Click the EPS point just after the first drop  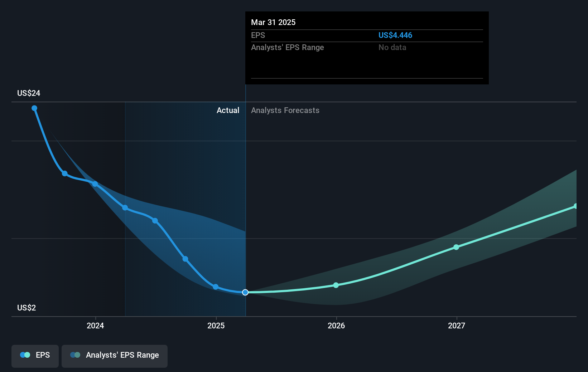[x=64, y=173]
